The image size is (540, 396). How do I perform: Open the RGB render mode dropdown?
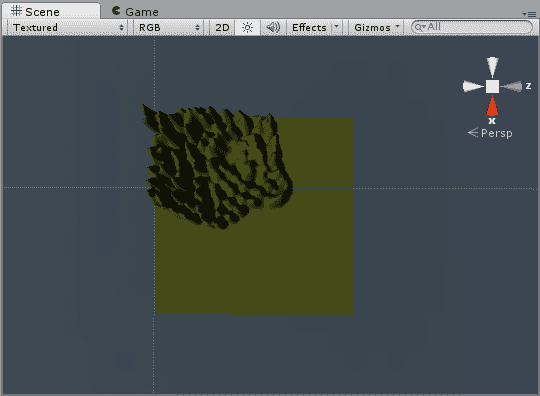[x=169, y=27]
